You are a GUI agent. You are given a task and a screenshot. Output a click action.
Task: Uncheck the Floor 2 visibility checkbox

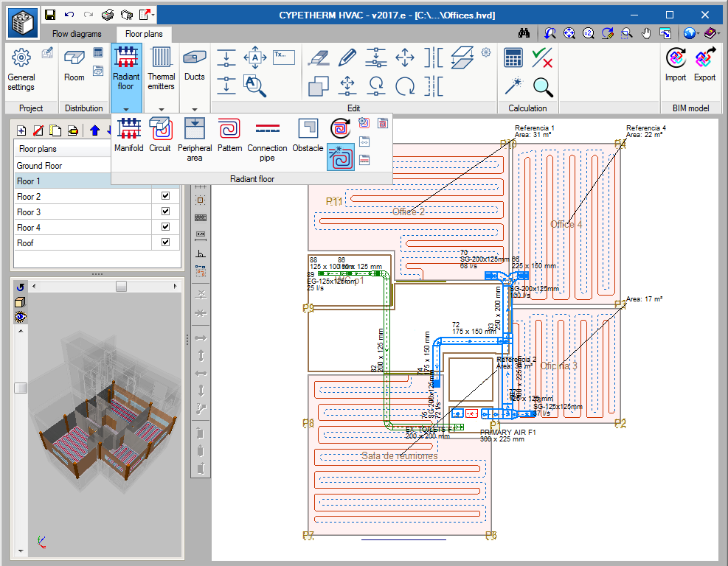(165, 197)
